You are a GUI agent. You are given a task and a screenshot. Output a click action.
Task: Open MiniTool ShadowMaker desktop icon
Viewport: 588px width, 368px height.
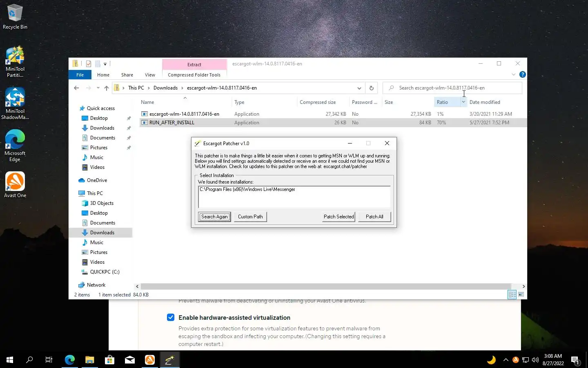(15, 104)
